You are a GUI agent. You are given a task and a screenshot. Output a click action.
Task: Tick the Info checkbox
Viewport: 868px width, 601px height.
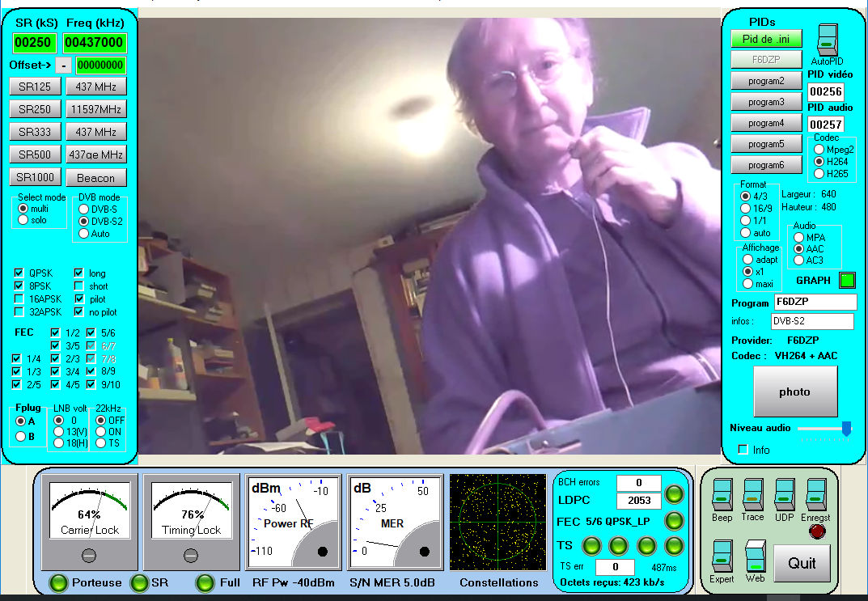(743, 450)
